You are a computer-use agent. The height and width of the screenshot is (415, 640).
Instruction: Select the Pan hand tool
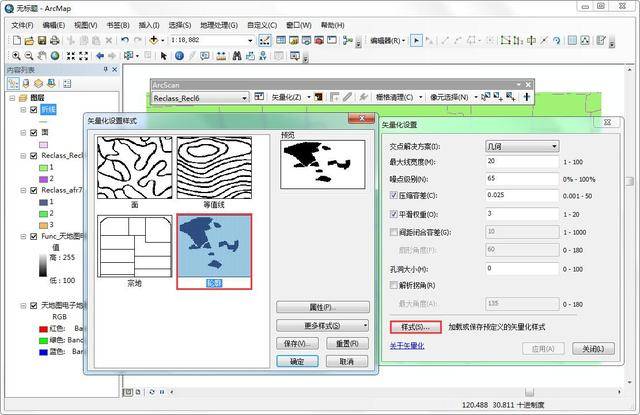coord(42,56)
